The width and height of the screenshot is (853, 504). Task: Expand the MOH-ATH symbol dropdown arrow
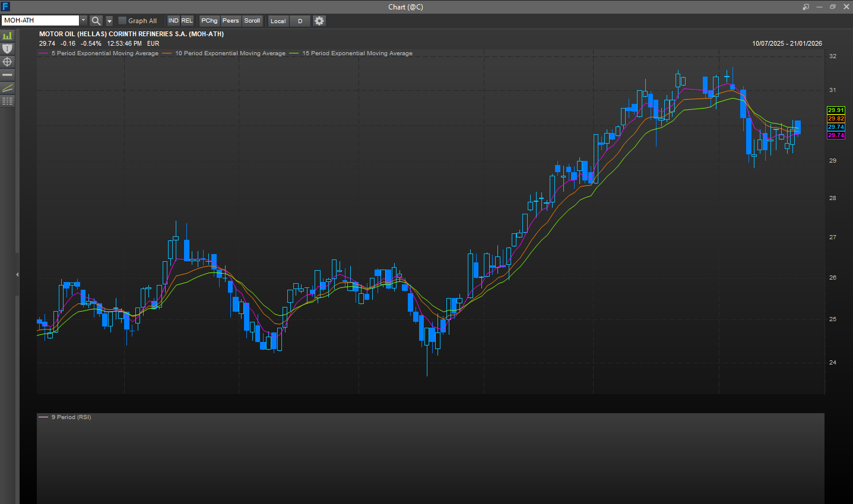(83, 21)
